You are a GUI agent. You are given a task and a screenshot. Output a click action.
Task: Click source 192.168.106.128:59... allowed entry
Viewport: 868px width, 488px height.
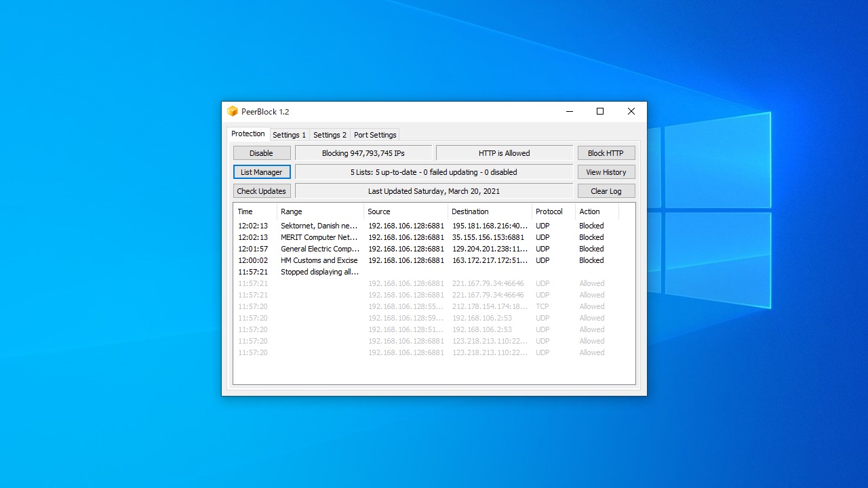coord(406,318)
